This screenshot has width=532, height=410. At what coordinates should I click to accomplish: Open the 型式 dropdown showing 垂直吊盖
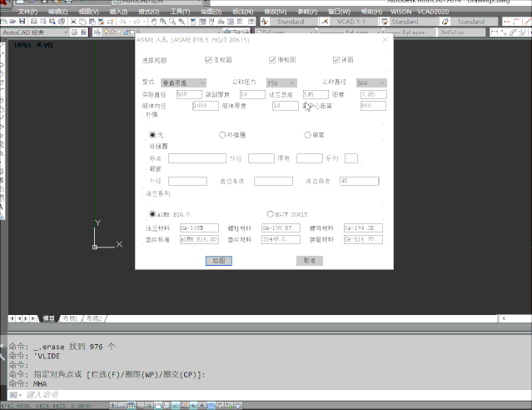coord(183,82)
